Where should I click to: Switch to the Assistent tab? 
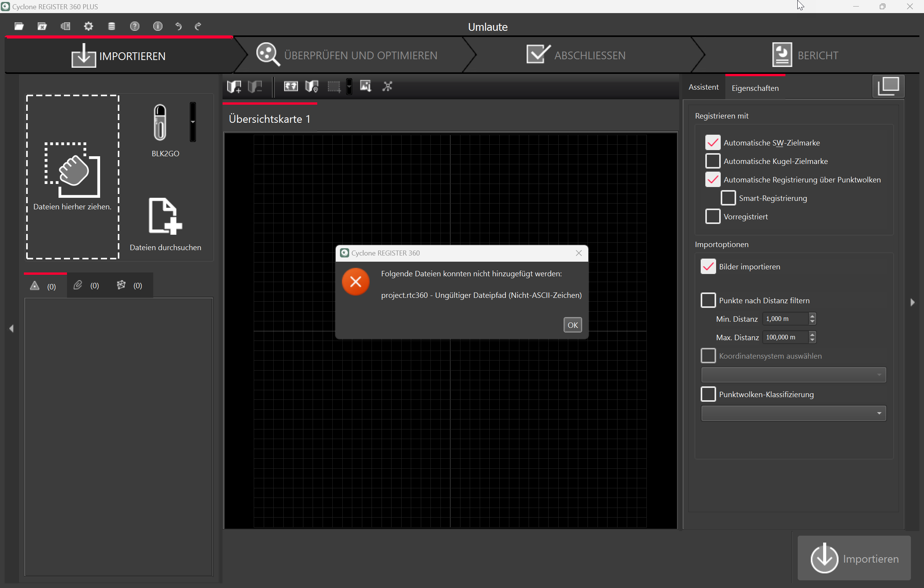[x=703, y=87]
